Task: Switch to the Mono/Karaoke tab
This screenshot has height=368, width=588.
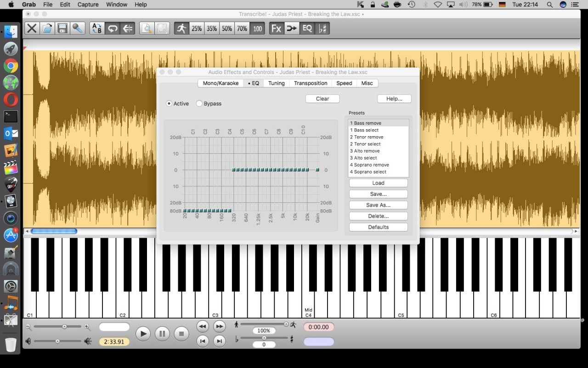Action: point(220,83)
